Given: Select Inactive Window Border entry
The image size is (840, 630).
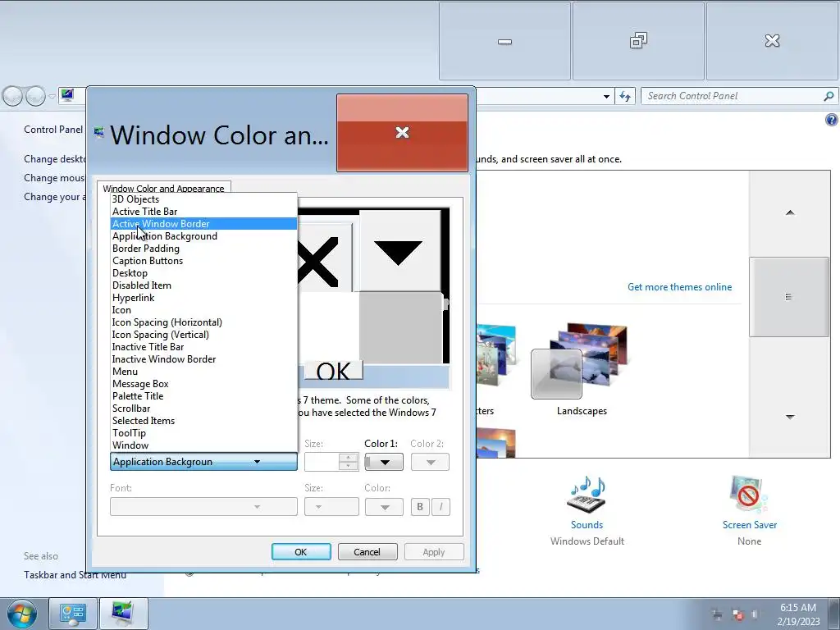Looking at the screenshot, I should click(203, 359).
